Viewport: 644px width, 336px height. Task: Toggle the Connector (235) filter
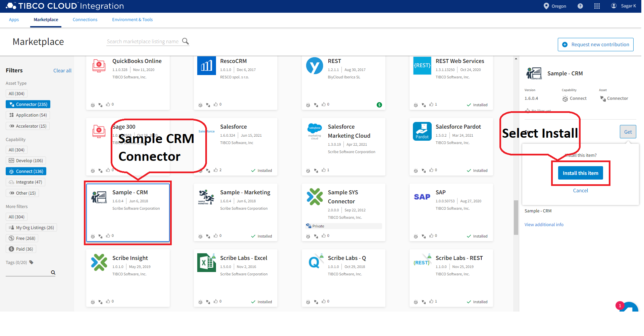28,104
